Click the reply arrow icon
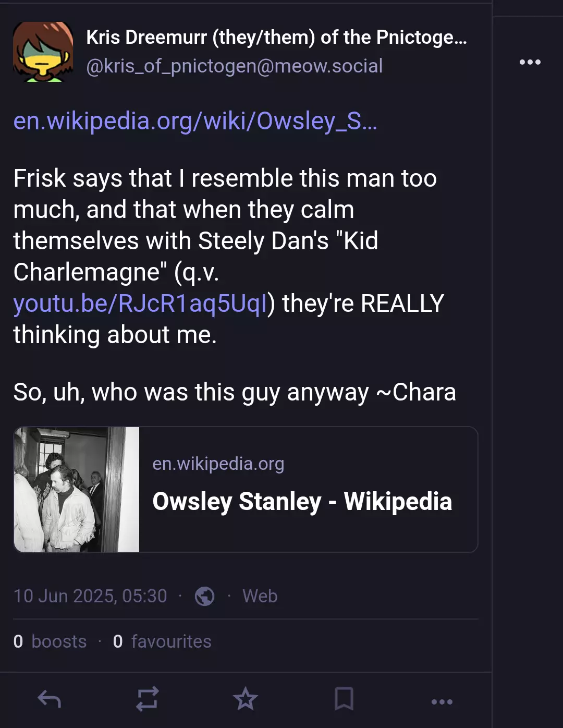 [50, 699]
